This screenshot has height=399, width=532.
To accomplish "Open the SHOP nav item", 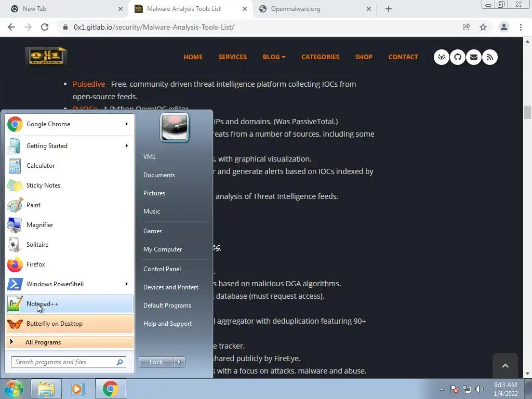I will click(x=364, y=57).
